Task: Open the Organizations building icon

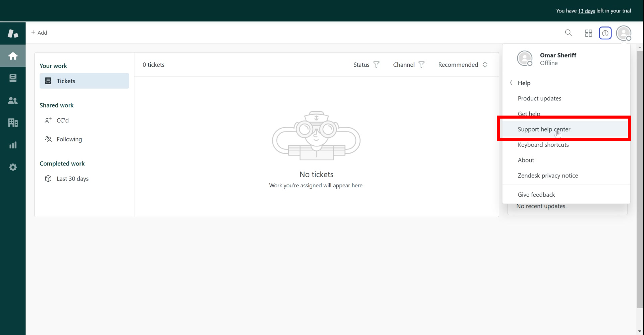Action: [x=13, y=123]
